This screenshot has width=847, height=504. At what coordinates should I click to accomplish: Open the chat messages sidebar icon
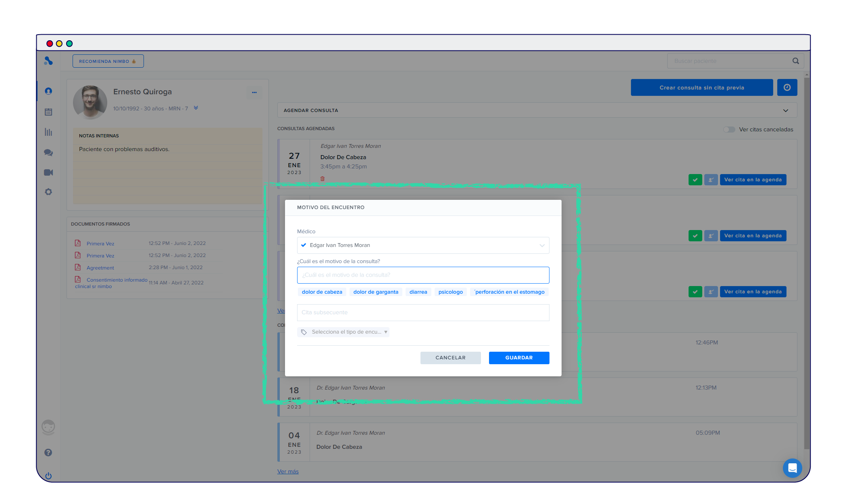pos(48,153)
